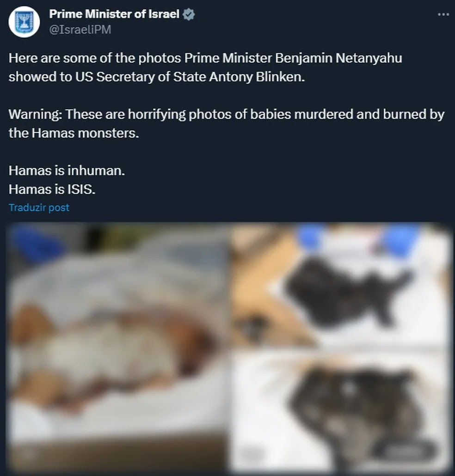Click the @IsraeliPM handle
This screenshot has height=476, width=455.
pyautogui.click(x=80, y=30)
